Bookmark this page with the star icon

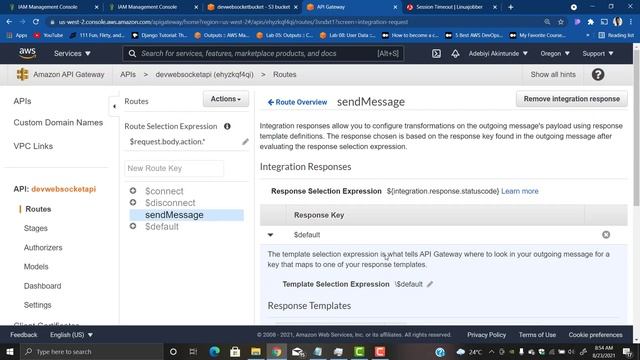click(x=561, y=22)
